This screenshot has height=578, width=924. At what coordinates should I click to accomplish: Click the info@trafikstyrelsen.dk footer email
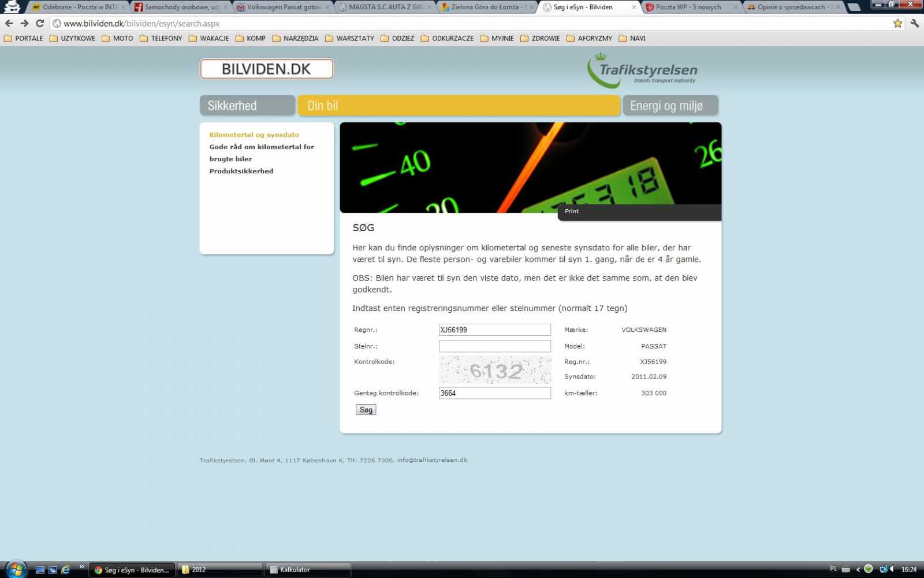point(432,460)
